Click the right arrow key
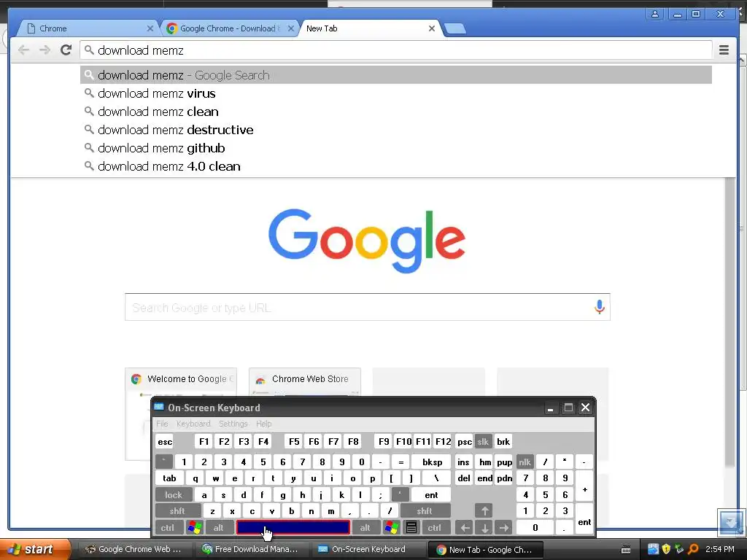The height and width of the screenshot is (560, 747). (x=504, y=528)
